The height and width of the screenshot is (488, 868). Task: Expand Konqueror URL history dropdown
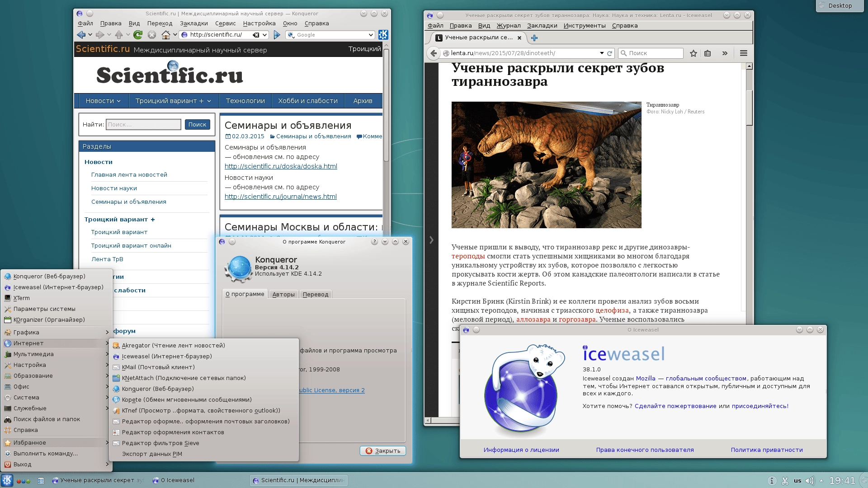click(265, 35)
